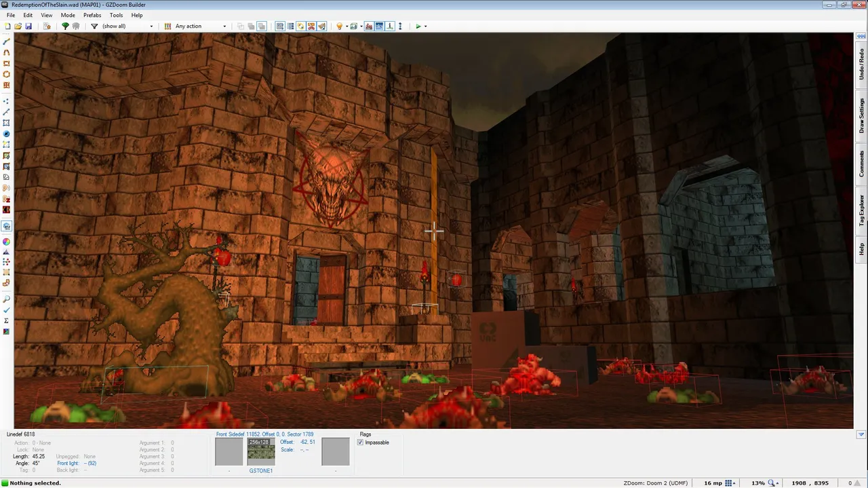This screenshot has height=488, width=868.
Task: Click the highlighted Visual Mode icon
Action: pyautogui.click(x=7, y=226)
